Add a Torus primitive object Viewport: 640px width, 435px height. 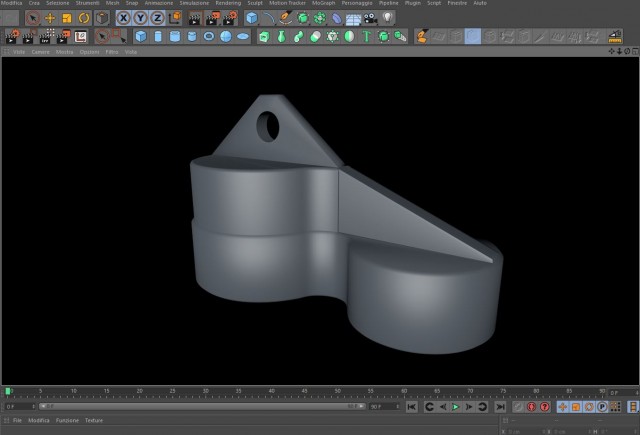(209, 36)
